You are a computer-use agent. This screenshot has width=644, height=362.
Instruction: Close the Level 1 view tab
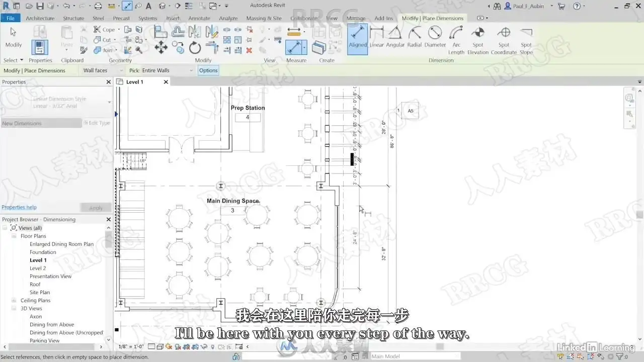point(166,82)
